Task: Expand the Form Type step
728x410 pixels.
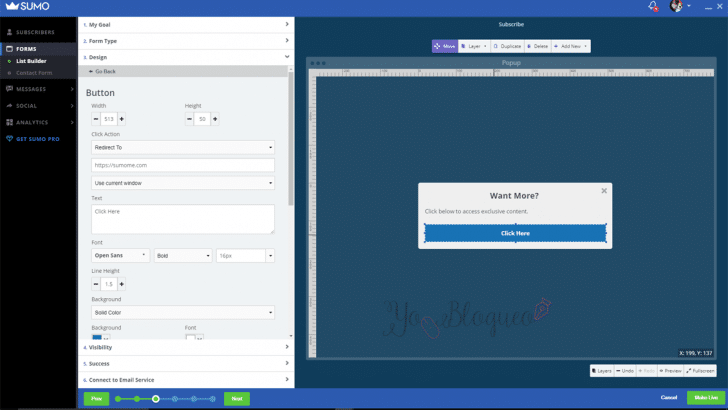Action: [186, 41]
